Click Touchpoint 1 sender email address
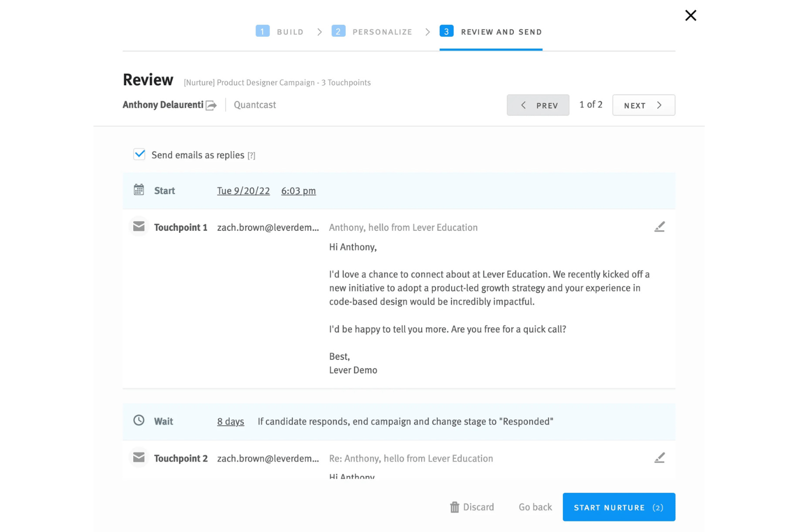798x532 pixels. pos(268,227)
